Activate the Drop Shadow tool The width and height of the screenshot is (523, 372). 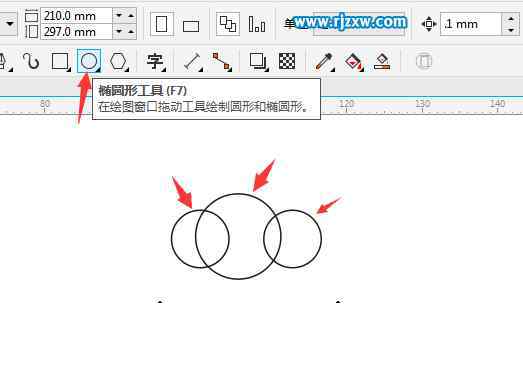[x=258, y=61]
